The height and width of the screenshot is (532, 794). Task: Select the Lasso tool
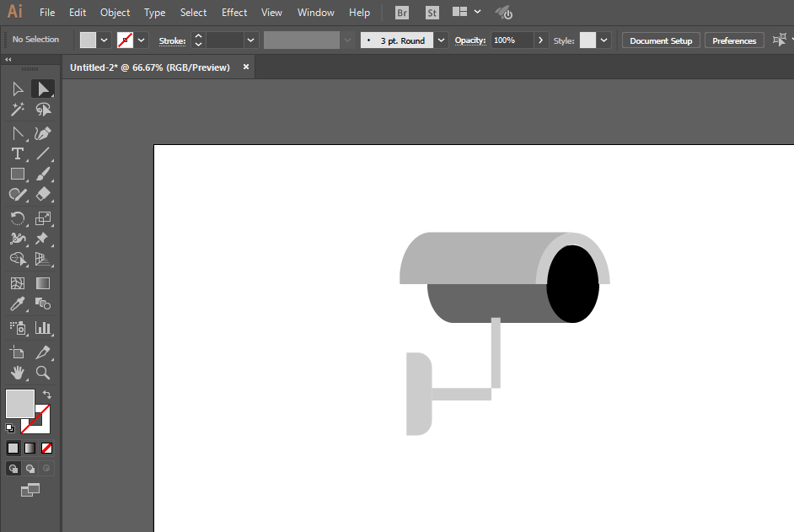[x=43, y=110]
